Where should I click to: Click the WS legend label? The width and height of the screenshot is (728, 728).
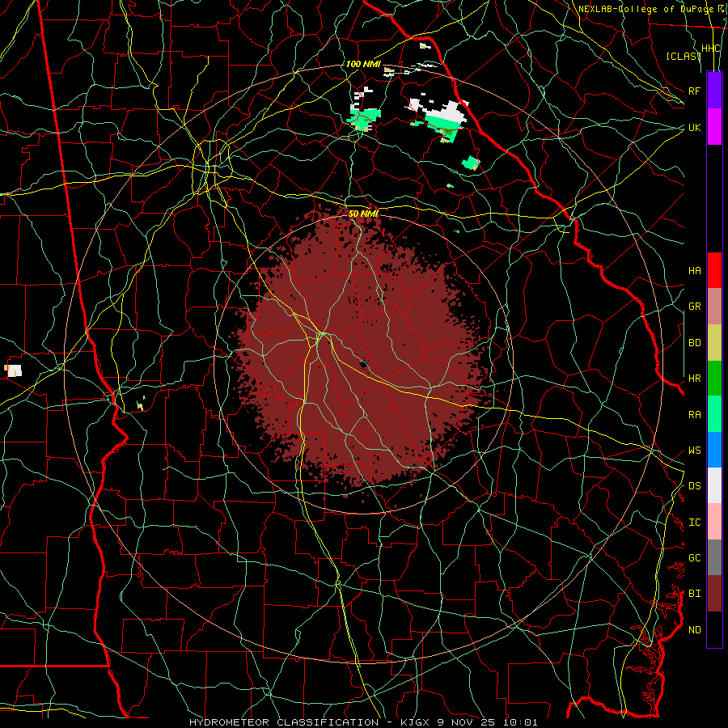(695, 450)
